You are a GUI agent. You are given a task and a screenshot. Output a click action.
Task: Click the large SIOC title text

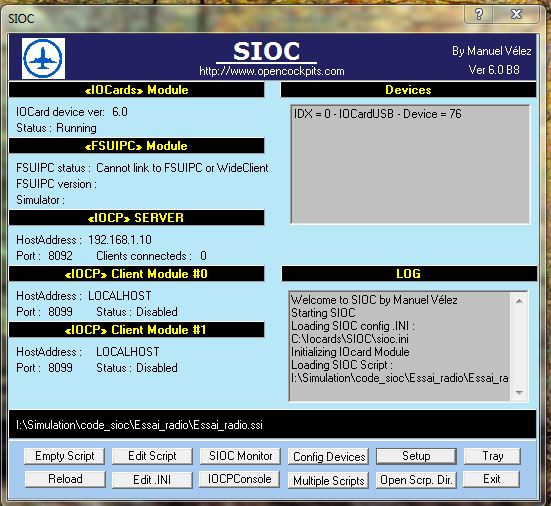pos(266,51)
